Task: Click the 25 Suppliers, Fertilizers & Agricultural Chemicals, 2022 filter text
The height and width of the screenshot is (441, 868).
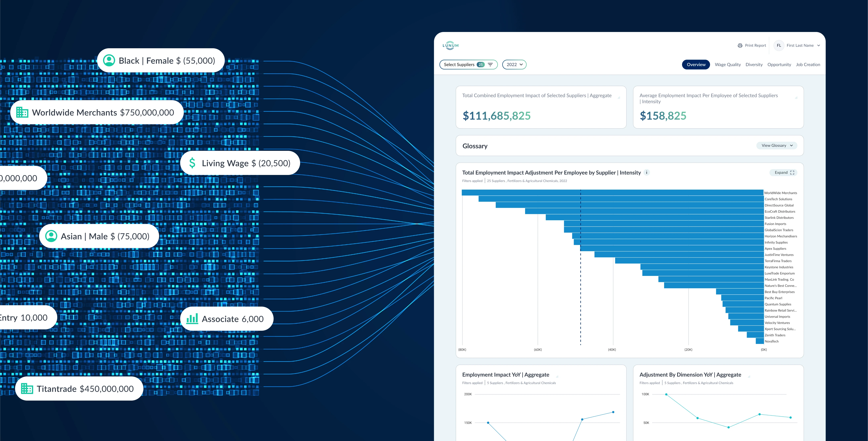Action: tap(527, 181)
